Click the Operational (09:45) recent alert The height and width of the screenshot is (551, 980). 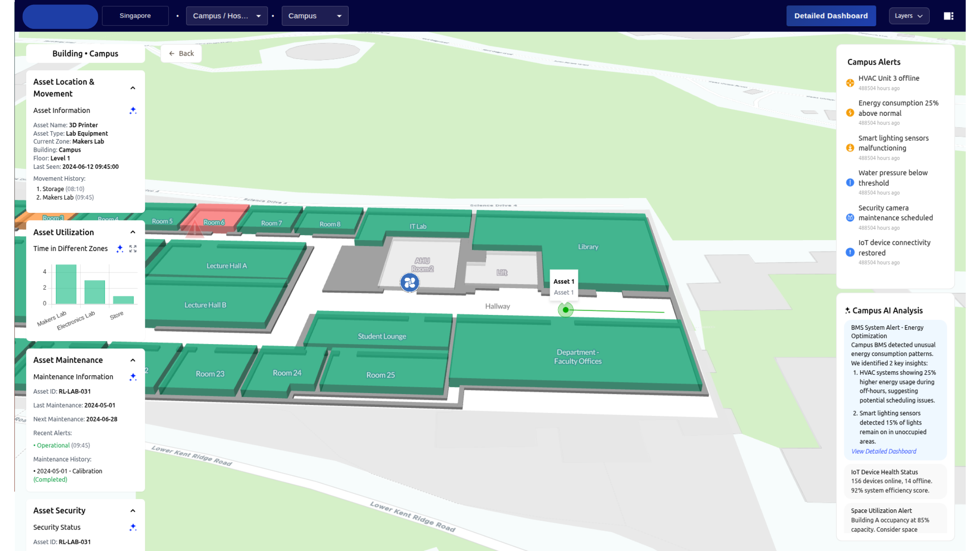[62, 445]
